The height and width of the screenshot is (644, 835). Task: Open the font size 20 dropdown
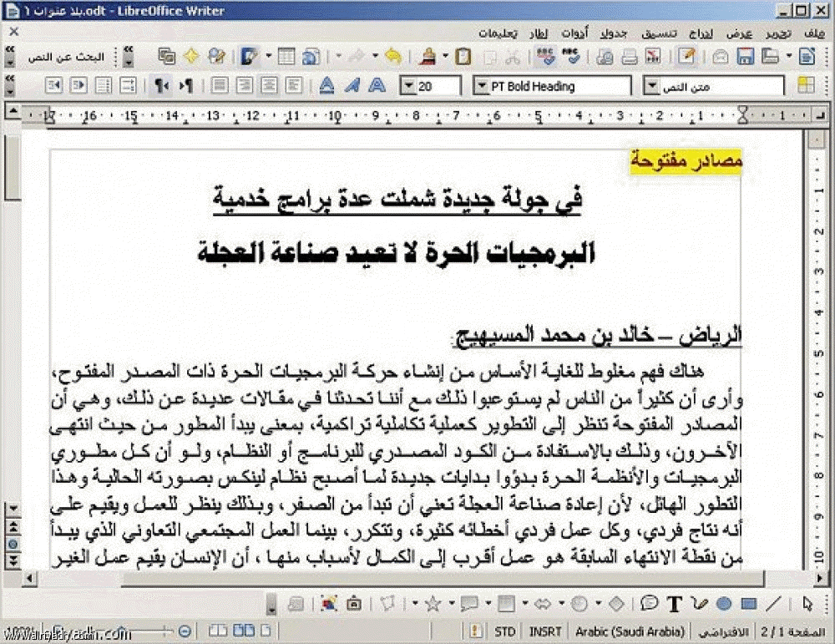pos(408,86)
